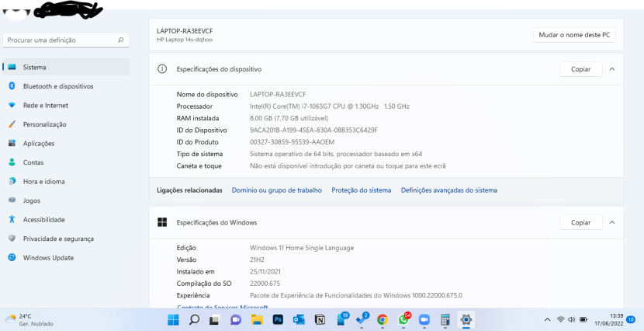Open Domínio ou grupo de trabalho link
Image resolution: width=644 pixels, height=331 pixels.
pyautogui.click(x=277, y=190)
